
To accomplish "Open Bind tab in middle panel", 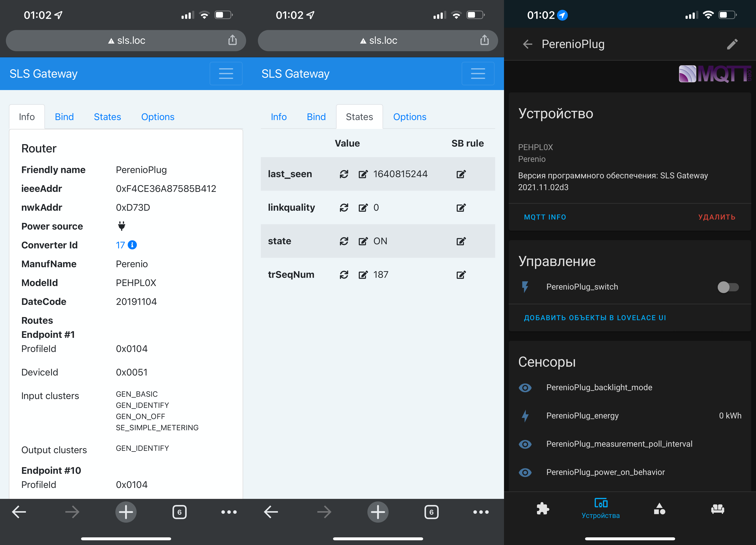I will (316, 117).
